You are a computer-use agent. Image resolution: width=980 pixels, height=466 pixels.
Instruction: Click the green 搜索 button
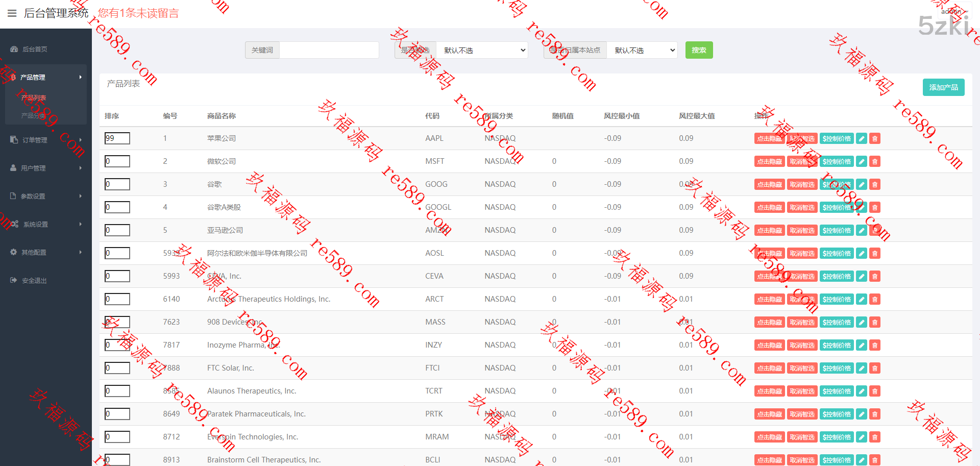(x=699, y=50)
